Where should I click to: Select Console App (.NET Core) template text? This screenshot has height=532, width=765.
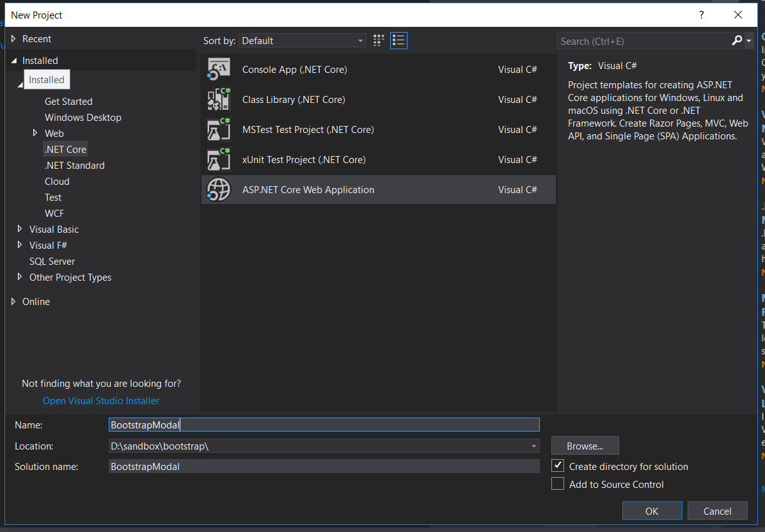295,69
